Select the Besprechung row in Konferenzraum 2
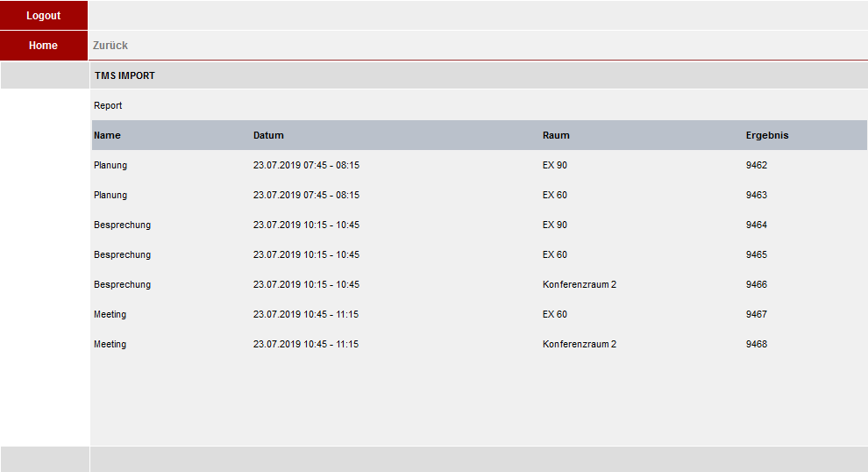868x472 pixels. click(480, 285)
